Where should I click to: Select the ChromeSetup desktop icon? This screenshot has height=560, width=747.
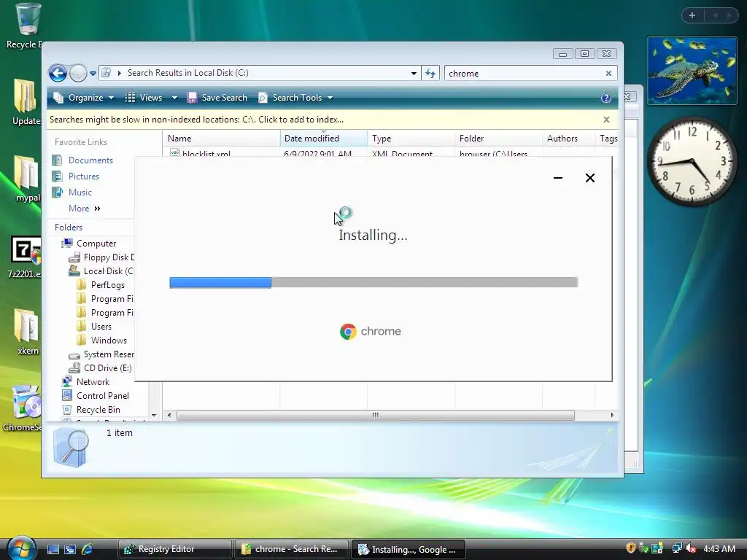(23, 408)
